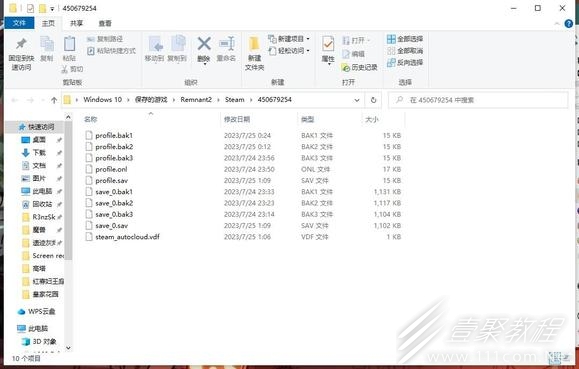Click the Delete (删除) red X icon
Image resolution: width=579 pixels, height=369 pixels.
click(204, 44)
